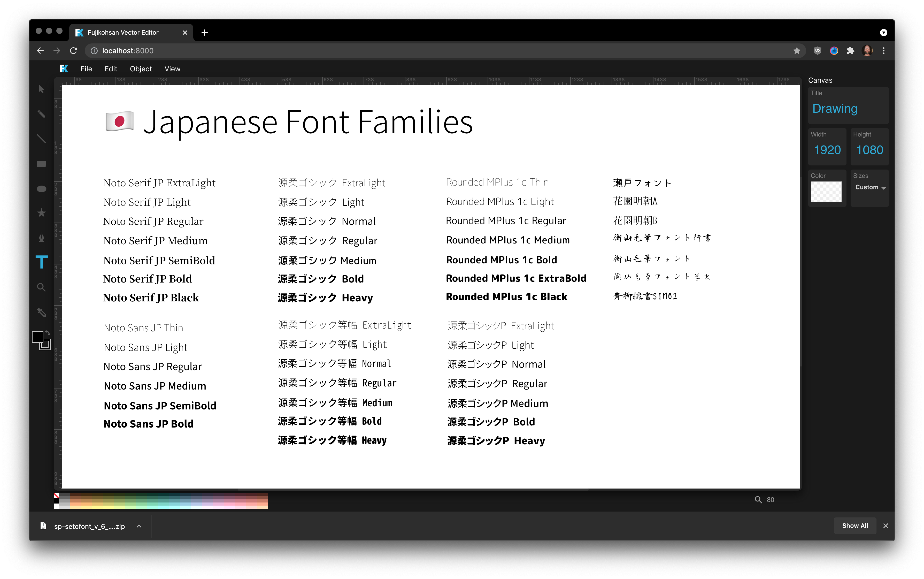
Task: Select the Pen path tool
Action: [41, 238]
